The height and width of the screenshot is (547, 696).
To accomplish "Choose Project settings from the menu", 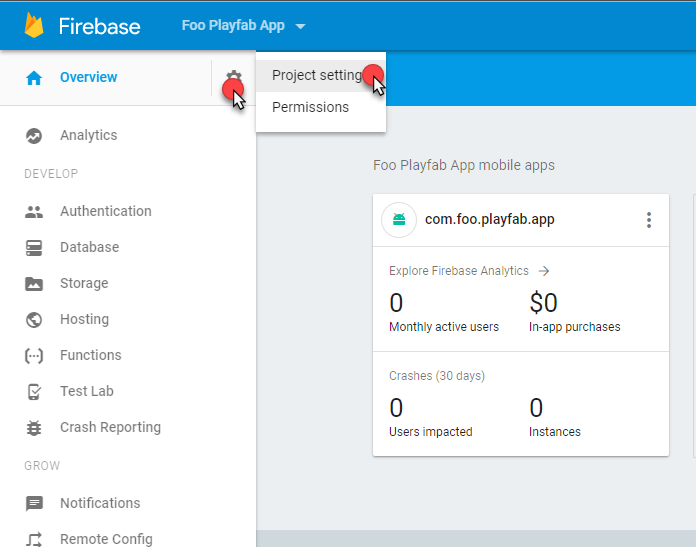I will [320, 75].
